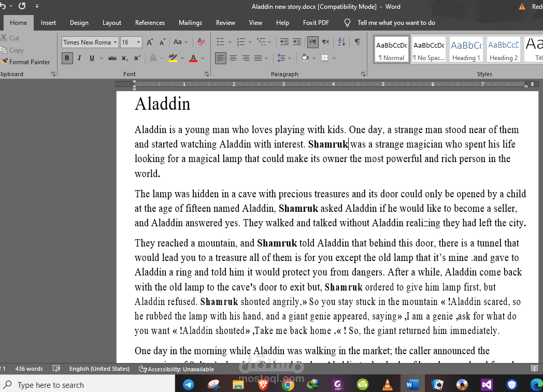Apply the Normal style
Image resolution: width=543 pixels, height=392 pixels.
coord(392,49)
